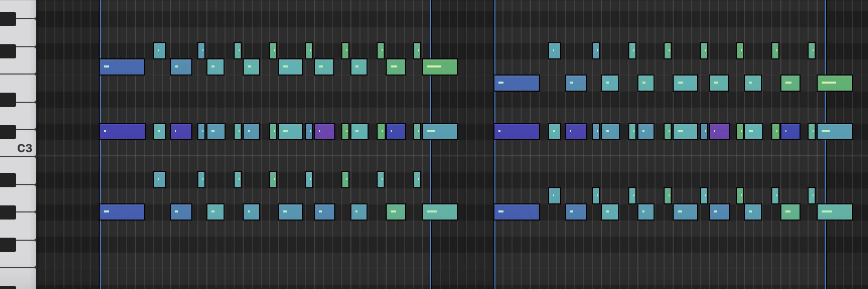
Task: Select first short A#2 note in left phrase
Action: point(159,180)
